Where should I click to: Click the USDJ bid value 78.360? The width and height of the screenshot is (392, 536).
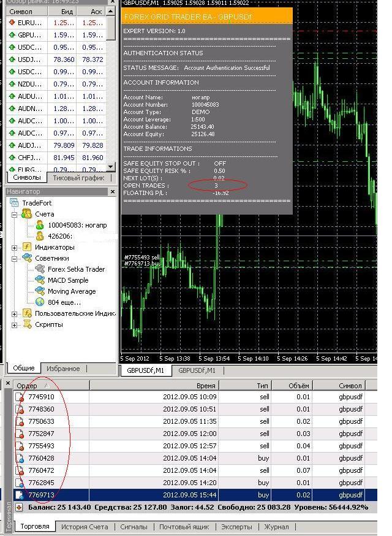coord(64,59)
